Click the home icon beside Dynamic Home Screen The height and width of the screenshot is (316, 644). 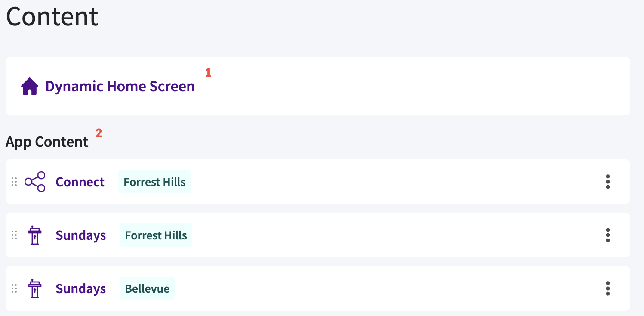pos(30,87)
